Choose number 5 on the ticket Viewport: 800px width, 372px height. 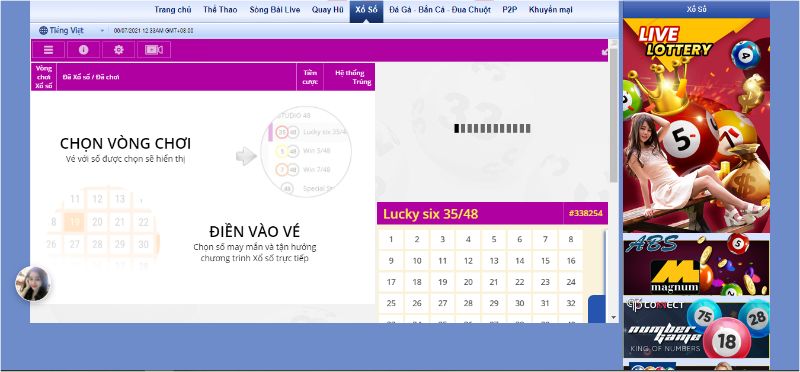click(494, 239)
